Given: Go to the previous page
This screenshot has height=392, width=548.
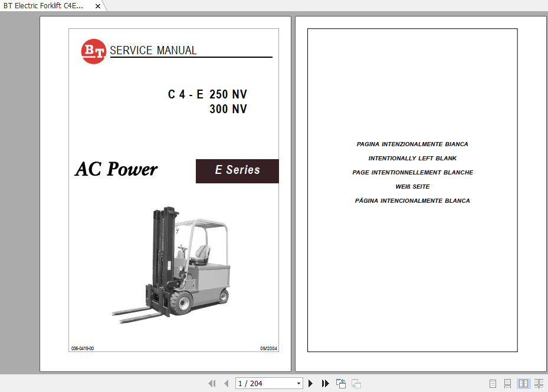Looking at the screenshot, I should click(x=226, y=384).
